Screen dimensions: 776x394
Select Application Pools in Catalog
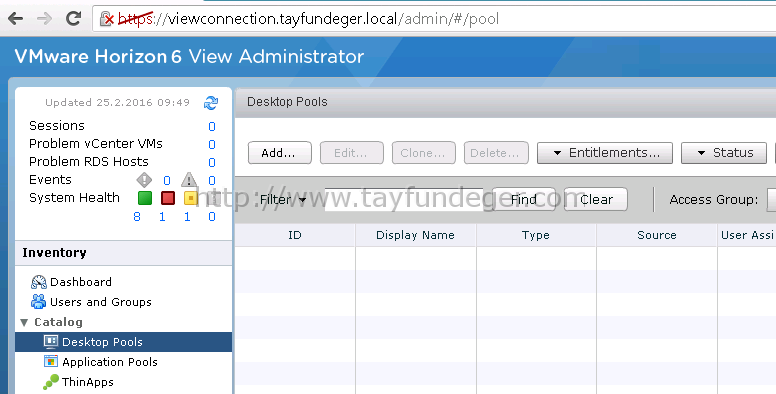[x=110, y=362]
